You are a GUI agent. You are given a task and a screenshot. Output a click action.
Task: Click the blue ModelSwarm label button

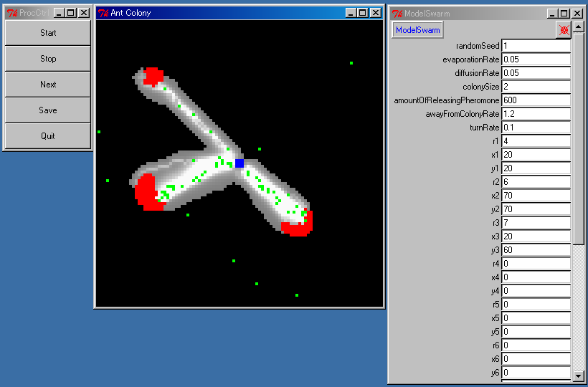coord(417,30)
